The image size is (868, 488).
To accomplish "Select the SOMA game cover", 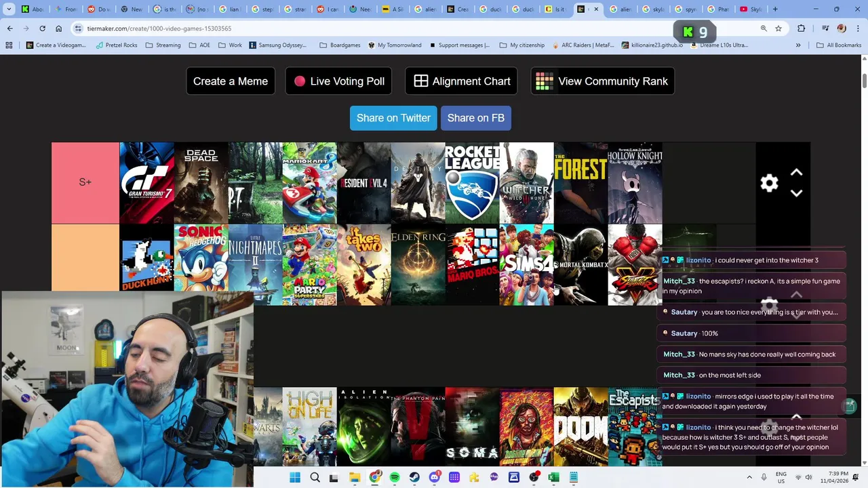I will tap(472, 426).
